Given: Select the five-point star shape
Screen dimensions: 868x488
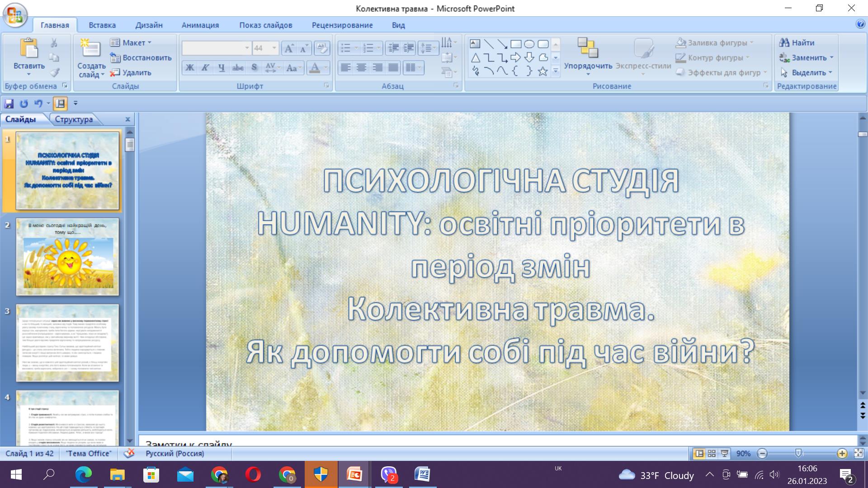Looking at the screenshot, I should point(543,71).
